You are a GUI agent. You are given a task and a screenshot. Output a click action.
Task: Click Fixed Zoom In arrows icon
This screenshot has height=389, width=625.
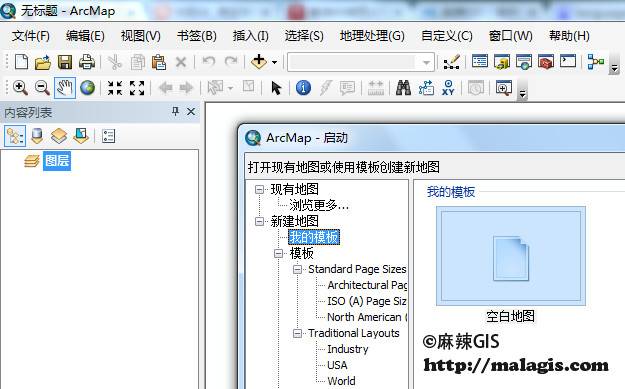click(x=115, y=88)
